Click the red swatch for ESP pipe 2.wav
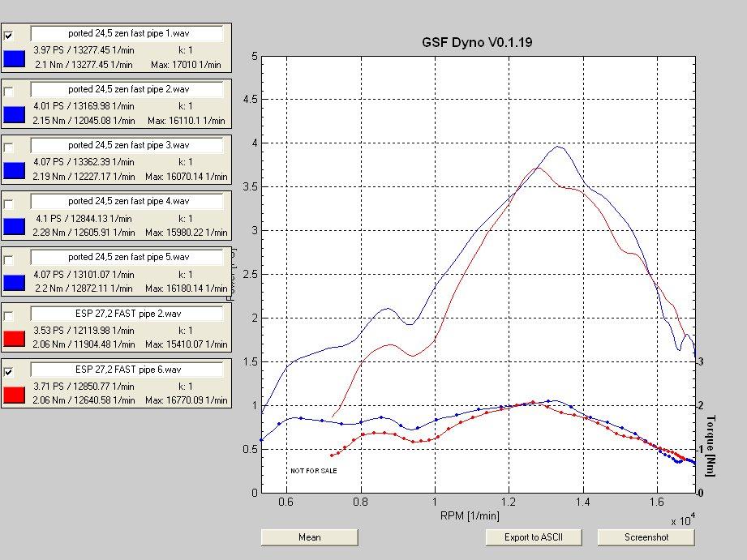Image resolution: width=747 pixels, height=560 pixels. (15, 338)
